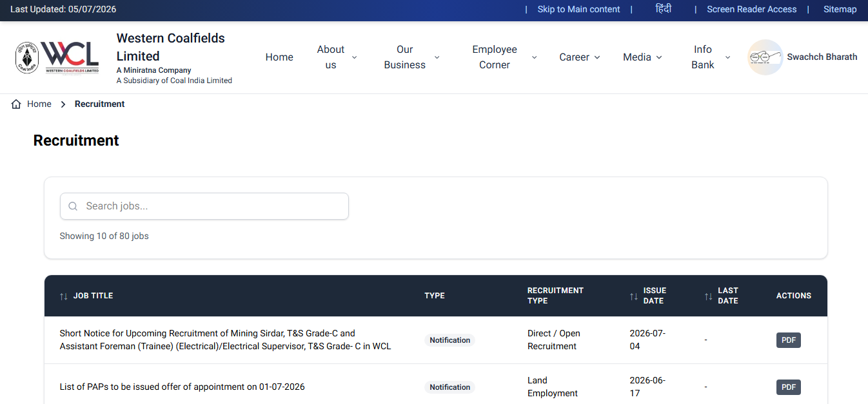Click the Type column header

[435, 296]
